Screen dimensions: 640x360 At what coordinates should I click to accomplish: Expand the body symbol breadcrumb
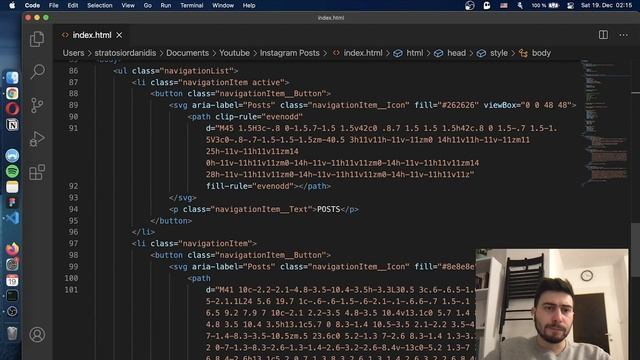535,53
